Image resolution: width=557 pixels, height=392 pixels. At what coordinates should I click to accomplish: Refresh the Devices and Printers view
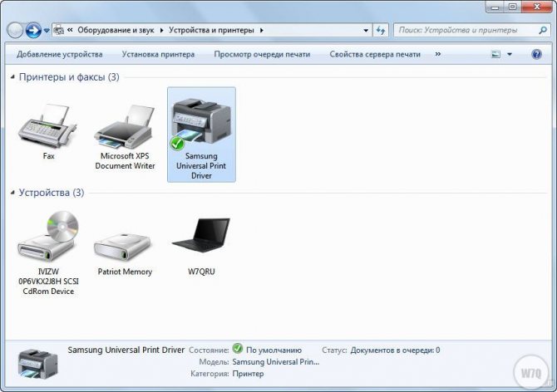click(381, 30)
